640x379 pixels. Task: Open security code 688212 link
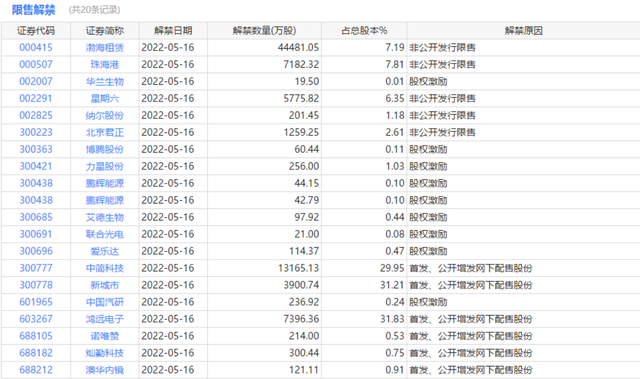coord(36,370)
